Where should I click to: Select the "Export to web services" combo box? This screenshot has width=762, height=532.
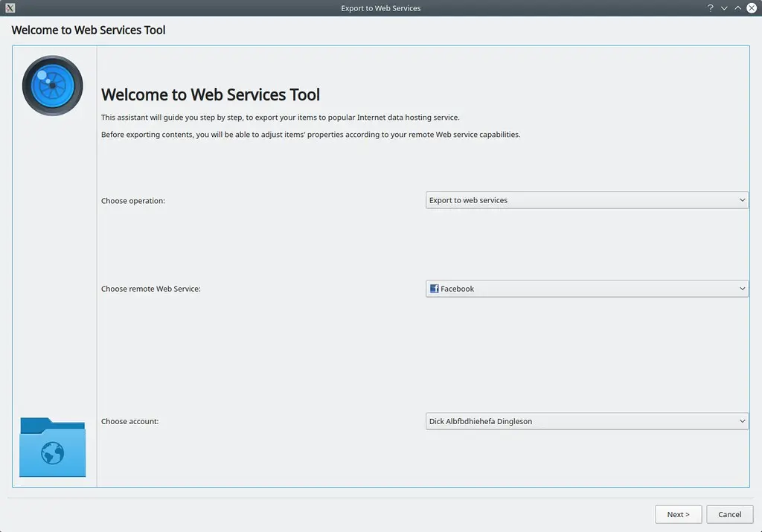point(586,199)
